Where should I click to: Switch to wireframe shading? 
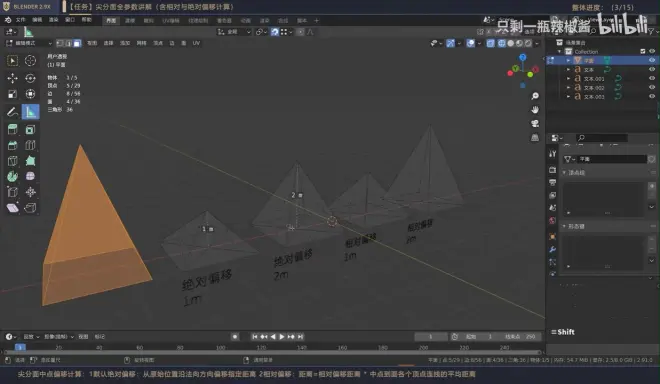click(502, 43)
